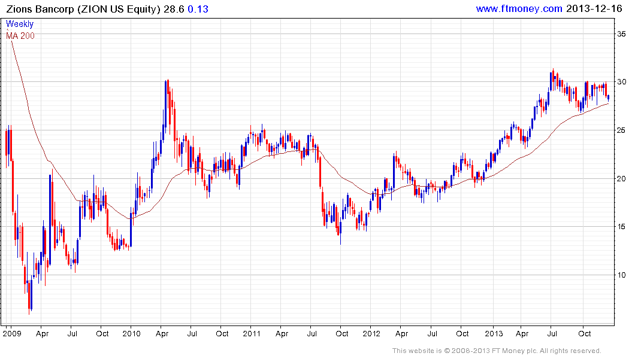Open the www.ftmoney.com link
The width and height of the screenshot is (644, 359).
pos(519,8)
